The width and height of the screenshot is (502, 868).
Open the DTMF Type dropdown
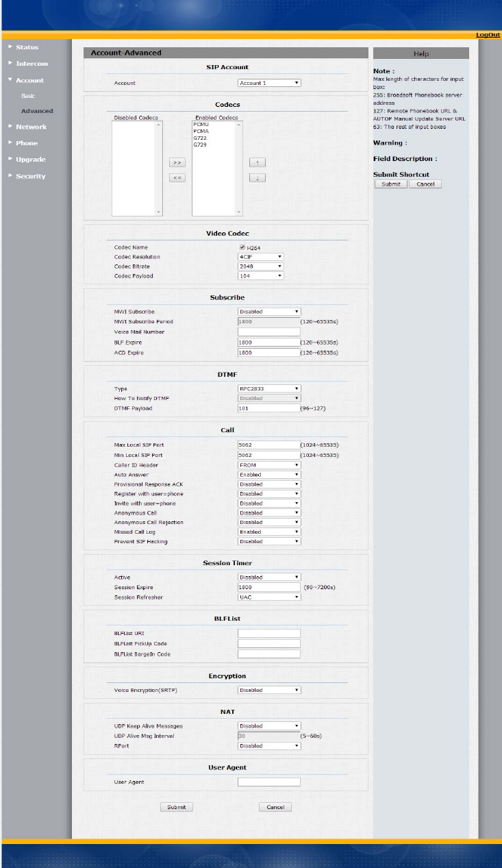269,388
